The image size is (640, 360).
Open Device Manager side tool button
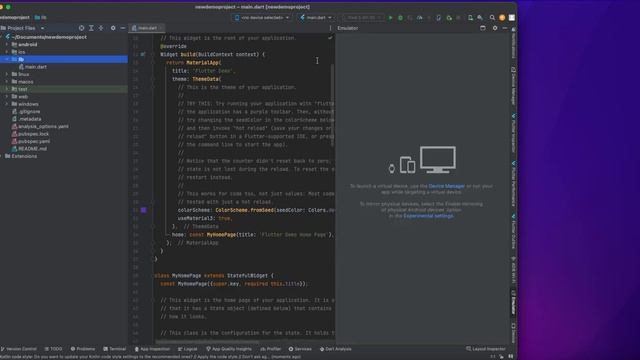click(513, 87)
